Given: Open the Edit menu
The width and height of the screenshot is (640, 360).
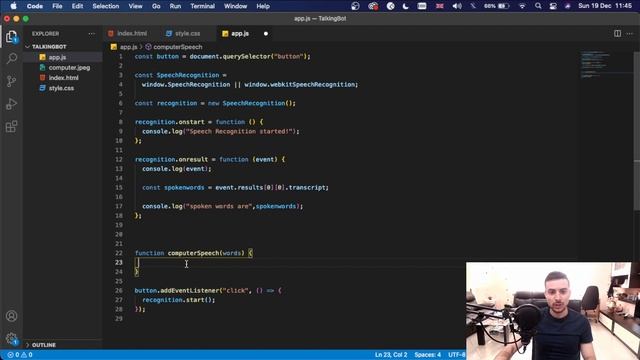Looking at the screenshot, I should (x=77, y=6).
